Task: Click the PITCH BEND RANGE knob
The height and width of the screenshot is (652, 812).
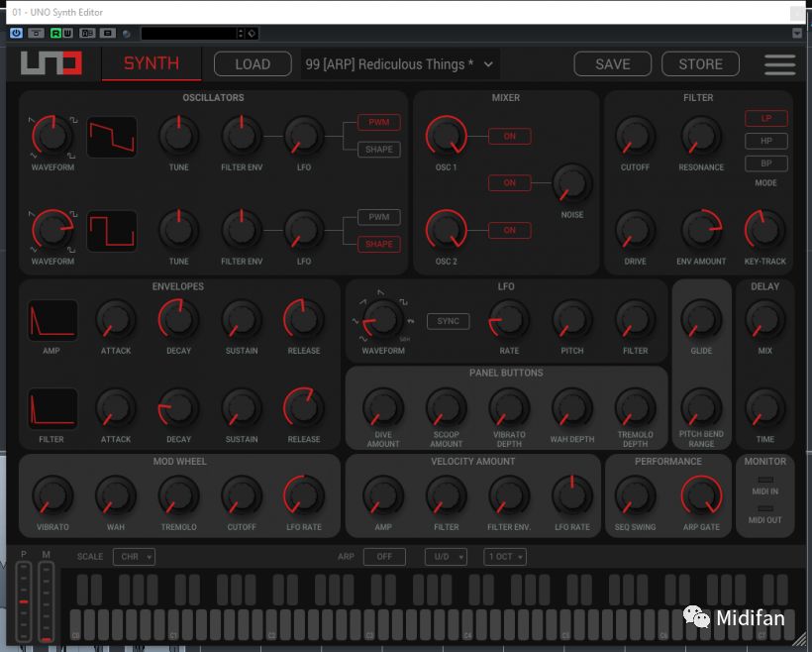Action: coord(701,408)
